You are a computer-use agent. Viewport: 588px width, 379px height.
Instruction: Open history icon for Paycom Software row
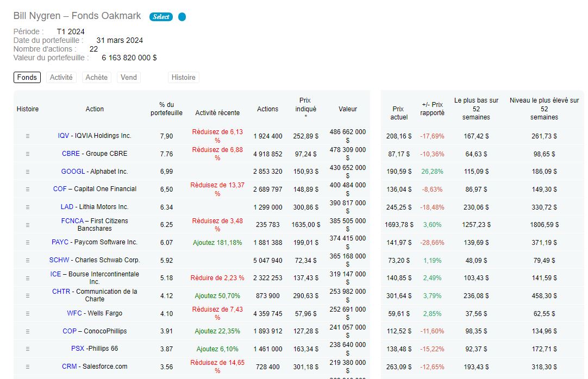[28, 243]
